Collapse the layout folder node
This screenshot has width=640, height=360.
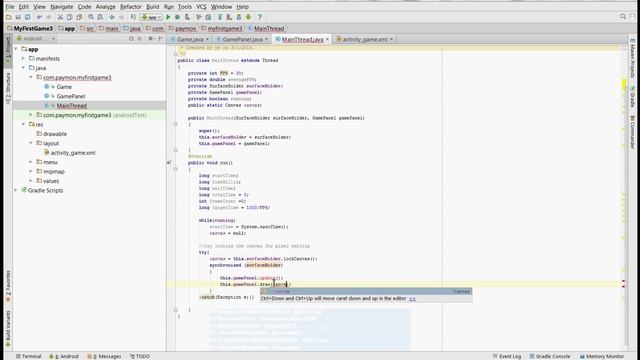(x=31, y=143)
